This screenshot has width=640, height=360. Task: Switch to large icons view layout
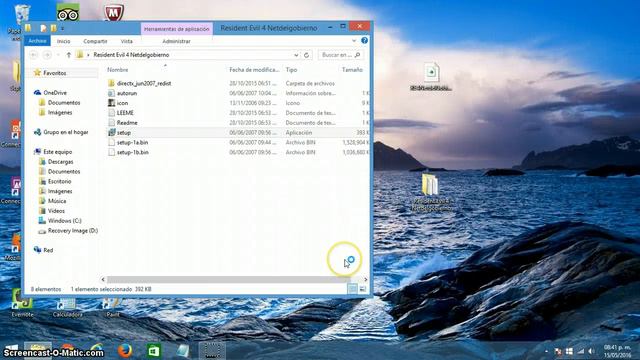[362, 289]
